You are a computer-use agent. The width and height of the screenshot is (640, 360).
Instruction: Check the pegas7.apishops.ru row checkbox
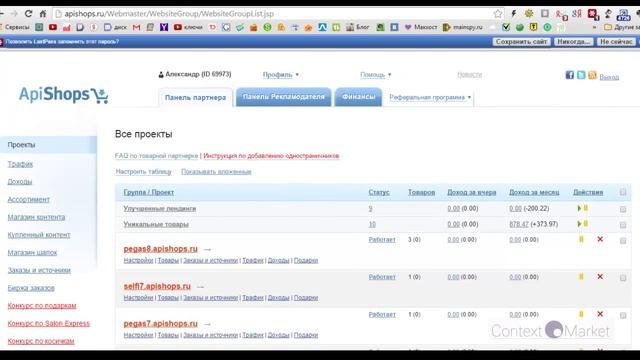pyautogui.click(x=623, y=315)
